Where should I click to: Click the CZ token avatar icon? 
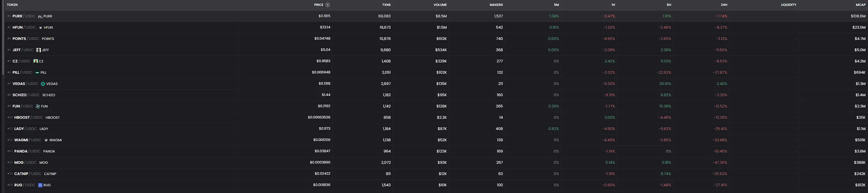pyautogui.click(x=36, y=61)
